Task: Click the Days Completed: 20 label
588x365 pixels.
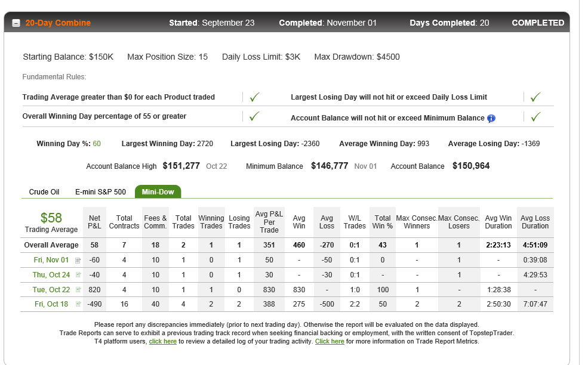Action: (450, 23)
